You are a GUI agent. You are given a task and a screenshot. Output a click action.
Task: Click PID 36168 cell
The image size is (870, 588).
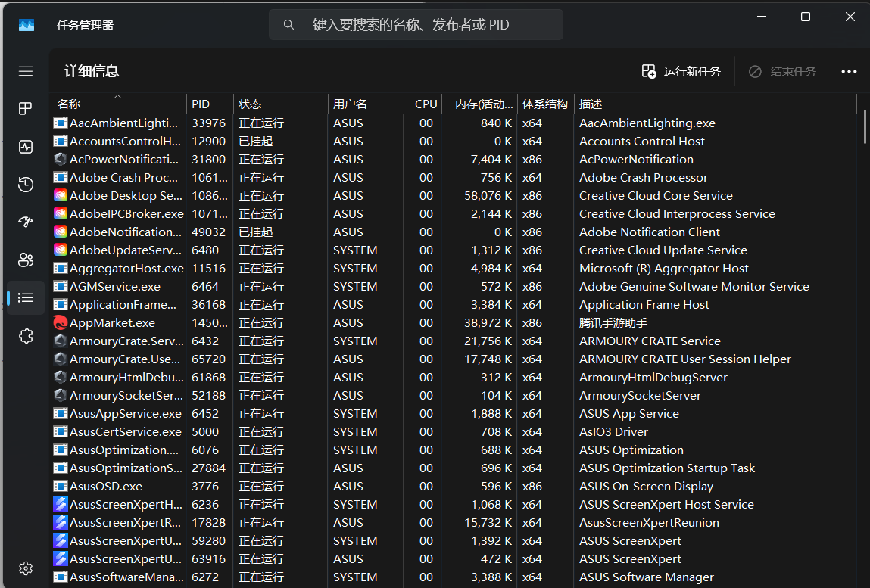tap(209, 304)
